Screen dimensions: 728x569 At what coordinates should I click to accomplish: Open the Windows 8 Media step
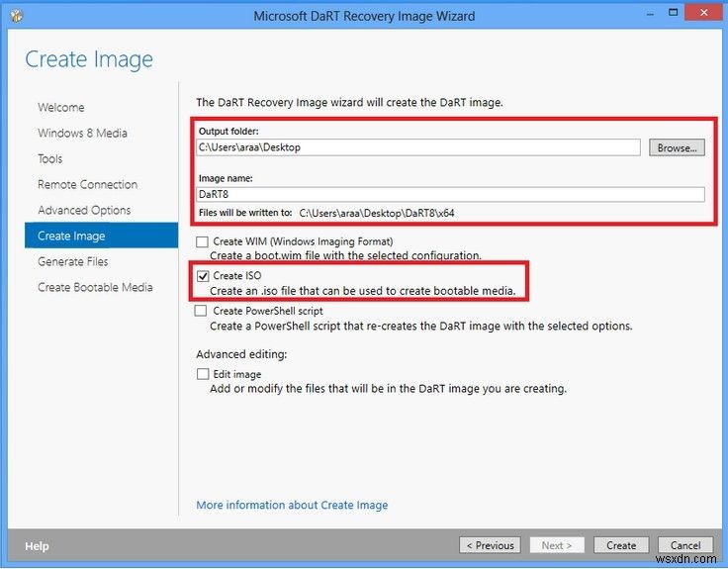[x=83, y=134]
